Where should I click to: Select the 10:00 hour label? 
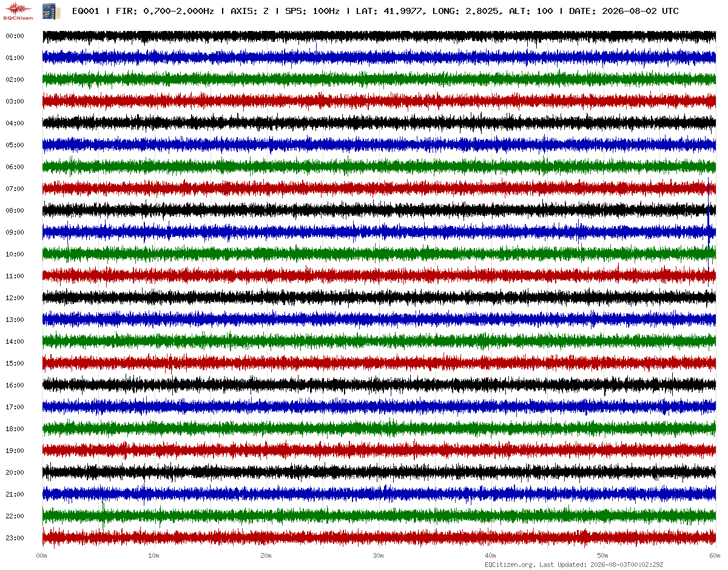[15, 254]
